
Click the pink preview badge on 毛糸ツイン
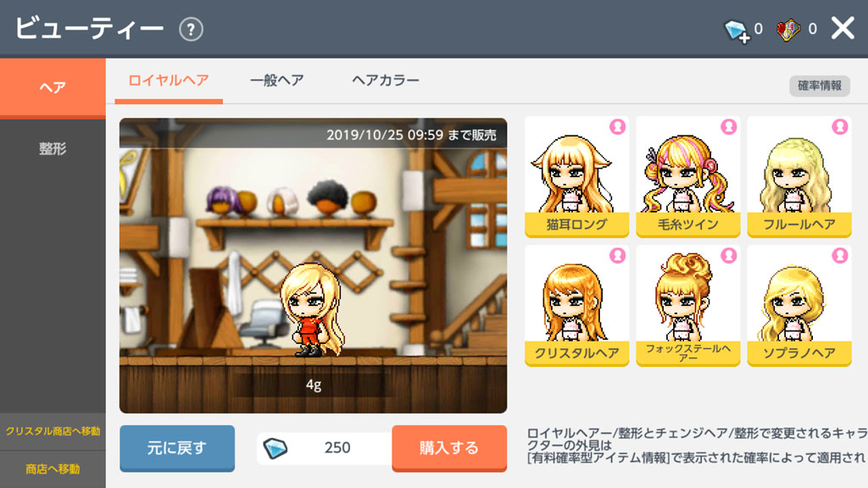728,127
